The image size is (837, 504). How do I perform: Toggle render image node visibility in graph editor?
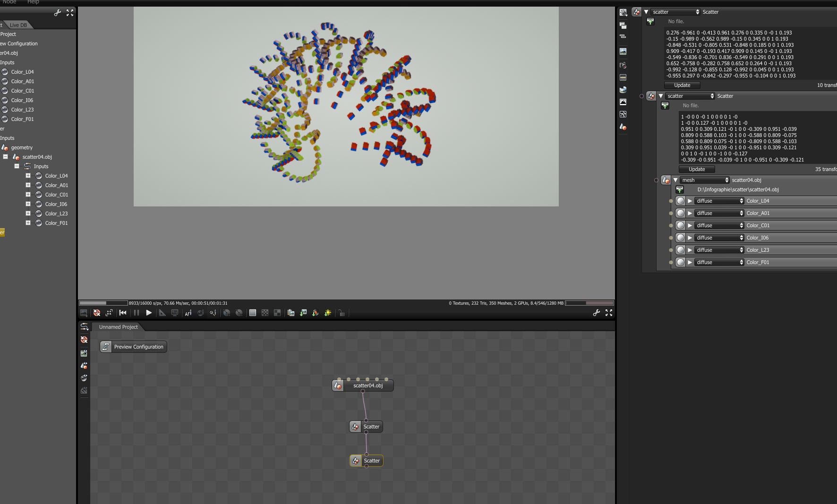(84, 353)
